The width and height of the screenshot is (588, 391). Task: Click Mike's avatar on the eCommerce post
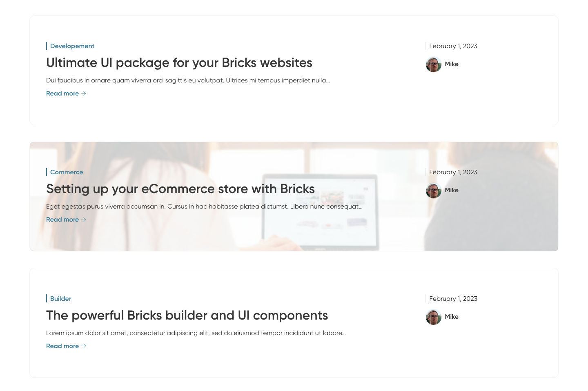point(433,191)
